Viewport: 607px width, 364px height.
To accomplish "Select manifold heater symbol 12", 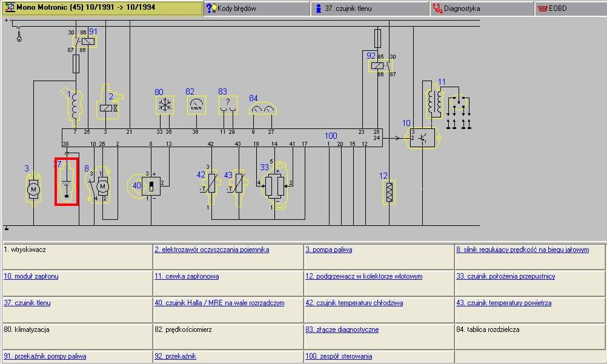I will 390,191.
